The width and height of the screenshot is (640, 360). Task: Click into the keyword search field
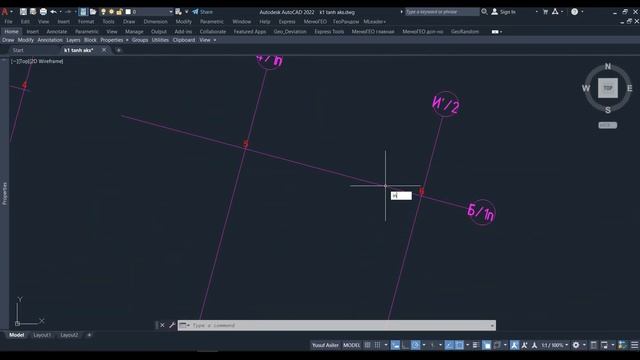point(442,12)
